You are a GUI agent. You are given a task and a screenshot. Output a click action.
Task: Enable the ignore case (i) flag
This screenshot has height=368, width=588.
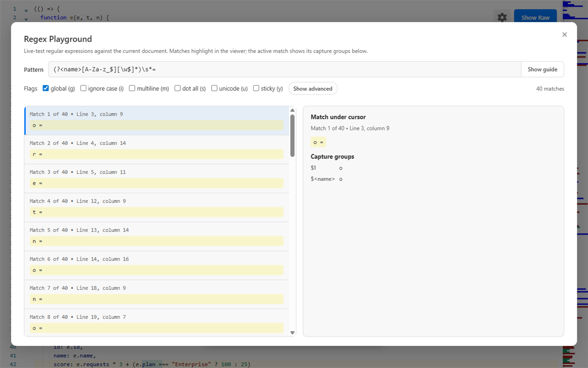point(83,88)
